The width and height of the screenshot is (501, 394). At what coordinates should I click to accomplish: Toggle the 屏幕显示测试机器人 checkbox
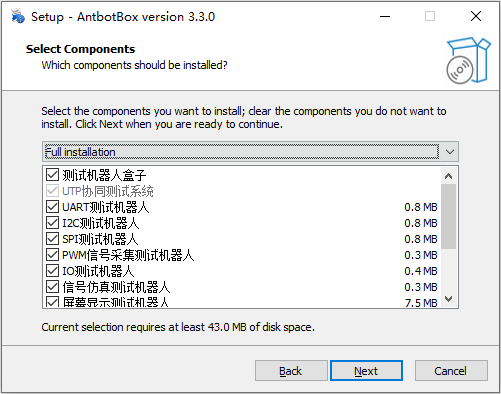tap(52, 302)
